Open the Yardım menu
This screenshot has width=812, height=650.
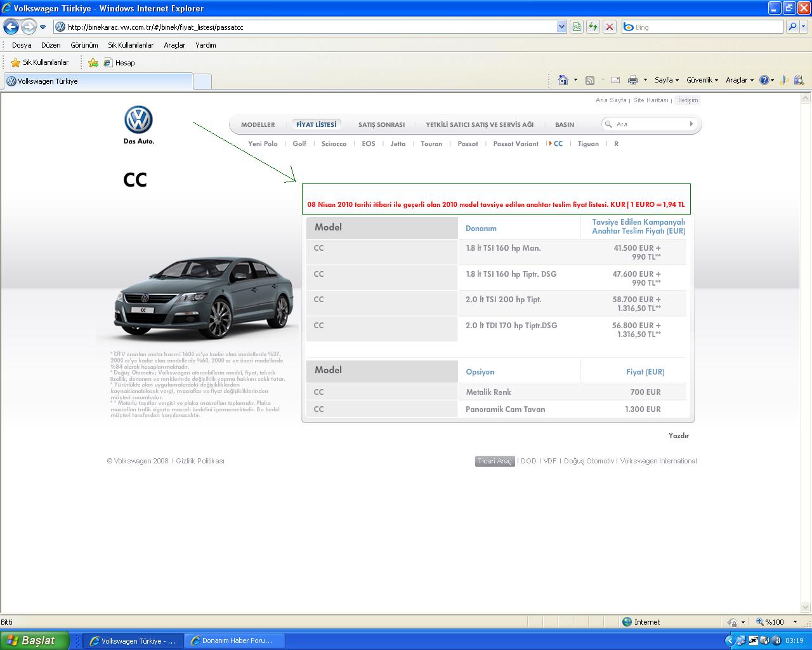coord(206,45)
